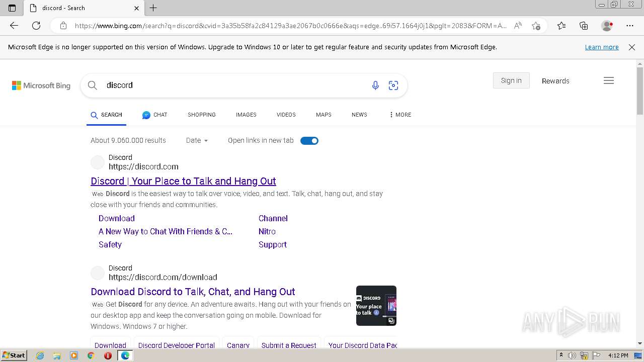The height and width of the screenshot is (362, 644).
Task: Click the Sign in button
Action: 511,80
